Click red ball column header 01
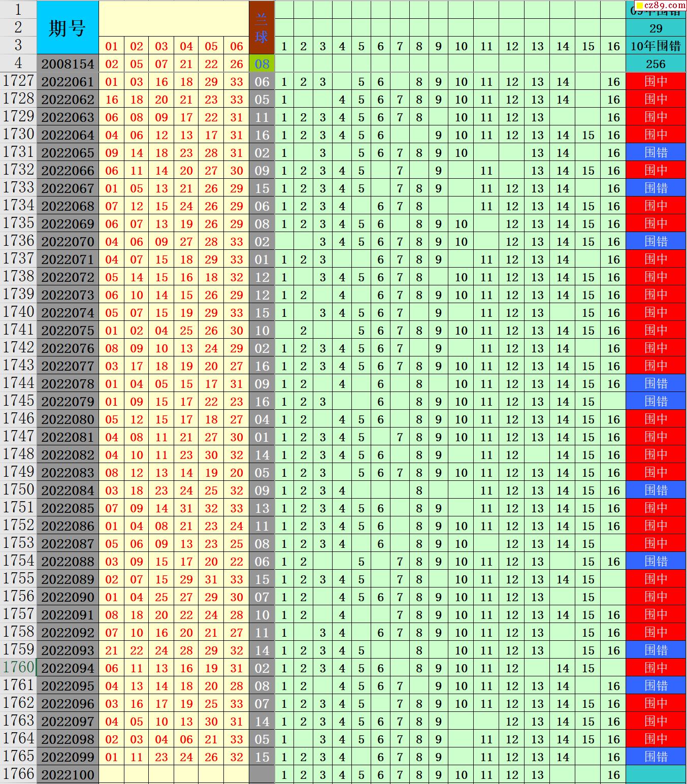 pos(112,46)
